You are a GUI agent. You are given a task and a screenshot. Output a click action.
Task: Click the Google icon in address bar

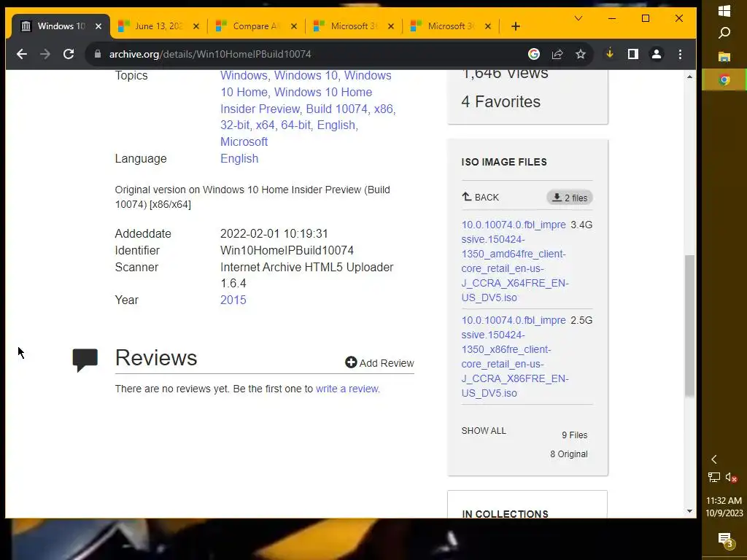[x=533, y=54]
